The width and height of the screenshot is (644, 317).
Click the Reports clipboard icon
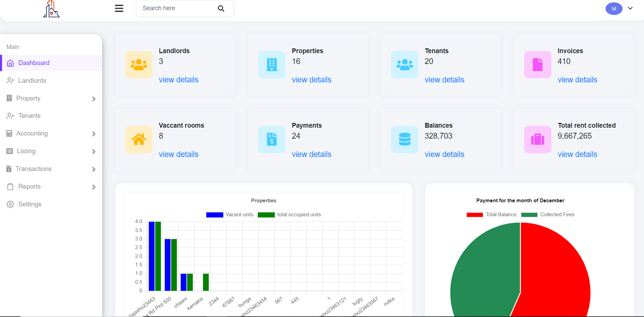pyautogui.click(x=10, y=187)
